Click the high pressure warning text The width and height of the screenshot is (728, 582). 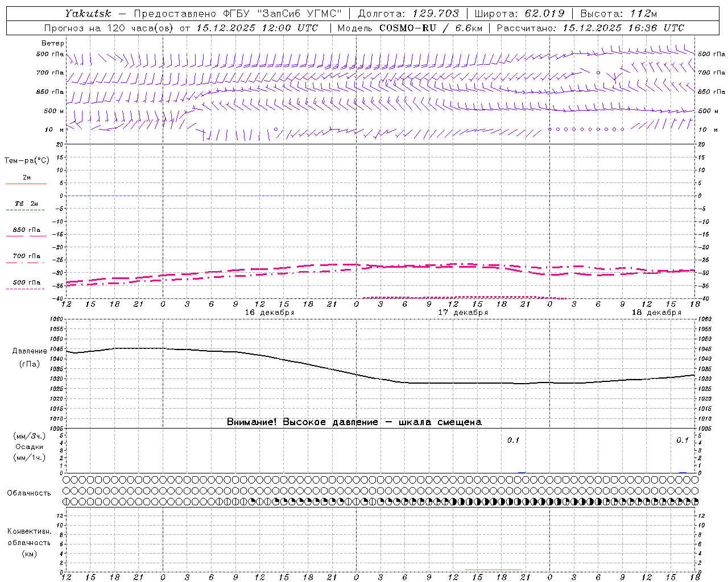[x=354, y=422]
